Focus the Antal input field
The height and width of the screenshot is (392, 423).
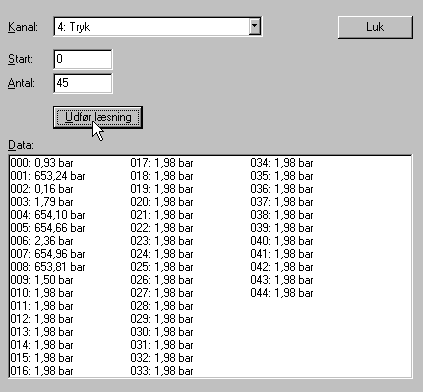coord(83,83)
